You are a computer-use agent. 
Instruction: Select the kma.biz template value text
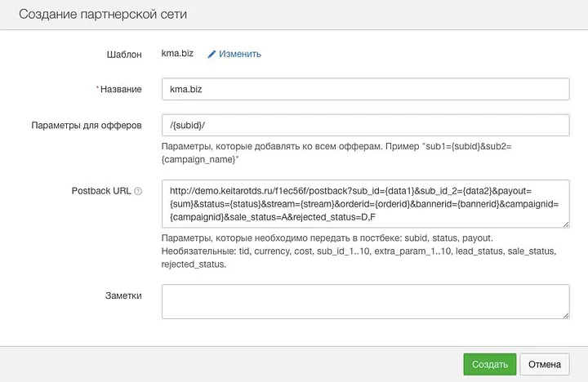click(177, 53)
